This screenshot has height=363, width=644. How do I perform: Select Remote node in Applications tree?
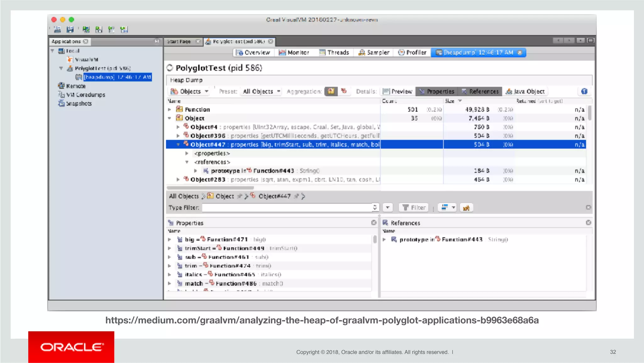tap(76, 86)
